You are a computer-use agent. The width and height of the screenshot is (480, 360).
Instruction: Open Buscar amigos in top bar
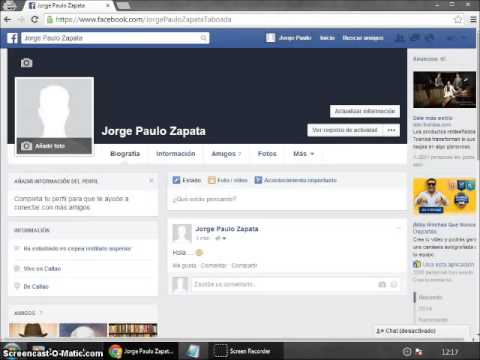coord(363,38)
